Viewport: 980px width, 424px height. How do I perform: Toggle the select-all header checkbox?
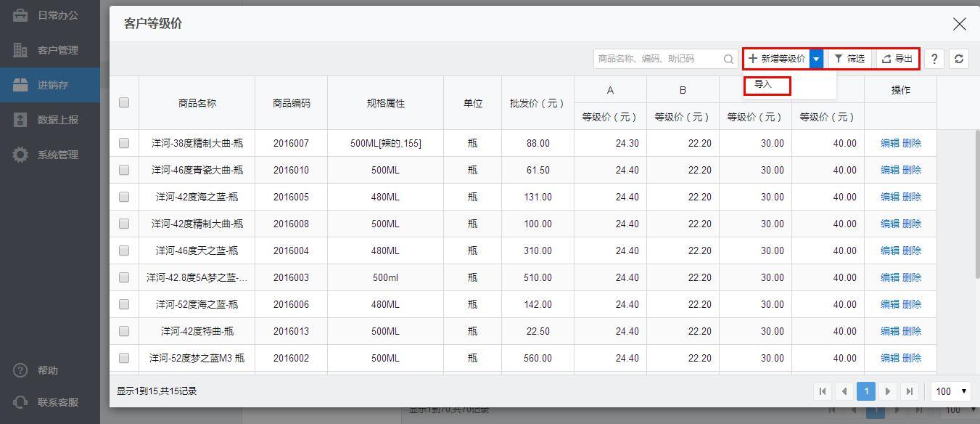pyautogui.click(x=124, y=102)
